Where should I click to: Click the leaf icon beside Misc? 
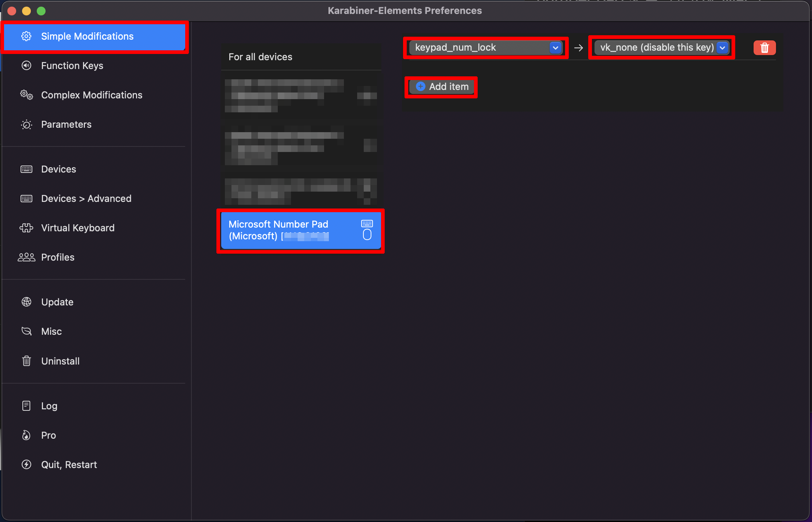point(26,331)
